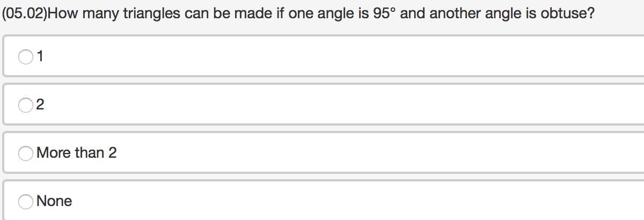Click the question number (05.02)
The width and height of the screenshot is (644, 220).
[25, 13]
